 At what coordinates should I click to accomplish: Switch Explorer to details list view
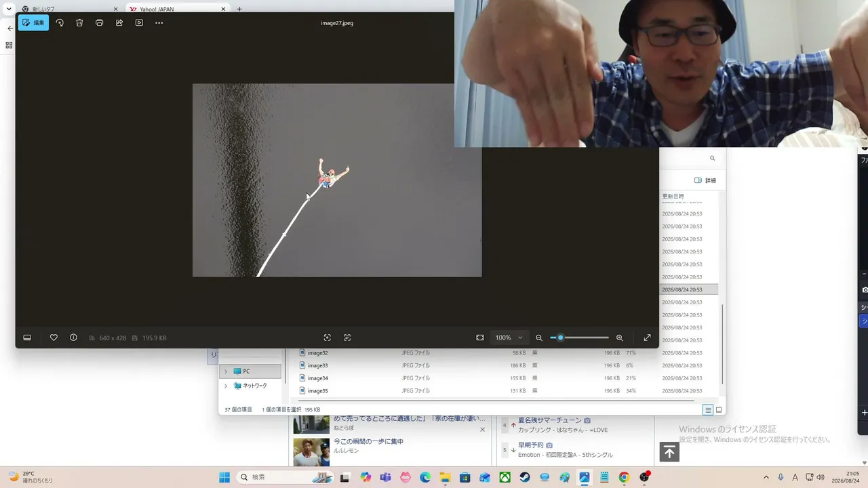[x=708, y=410]
